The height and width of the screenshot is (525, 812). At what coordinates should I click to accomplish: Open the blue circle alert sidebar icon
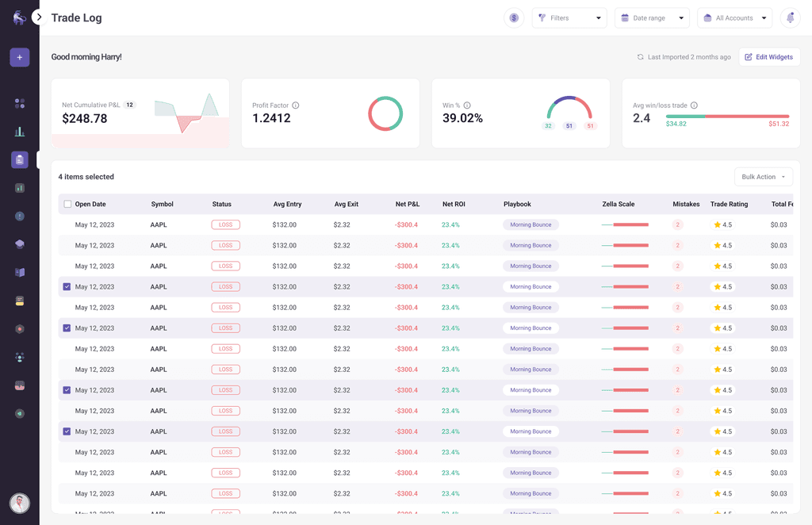20,216
